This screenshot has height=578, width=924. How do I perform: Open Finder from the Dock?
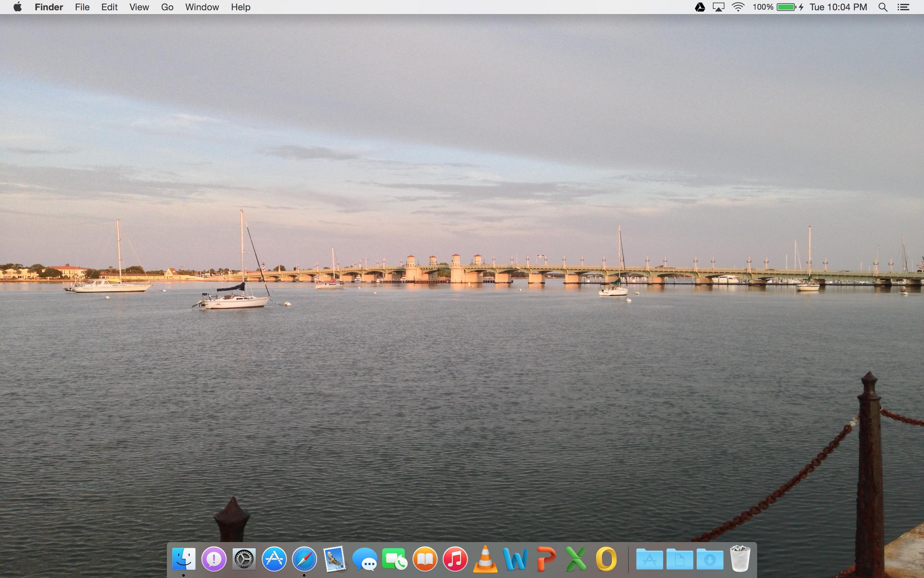click(184, 559)
